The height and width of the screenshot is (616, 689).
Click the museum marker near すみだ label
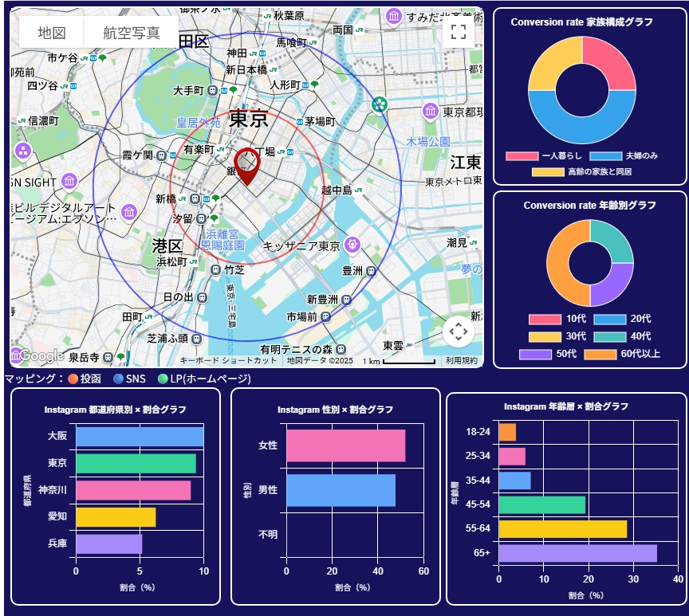pos(393,17)
